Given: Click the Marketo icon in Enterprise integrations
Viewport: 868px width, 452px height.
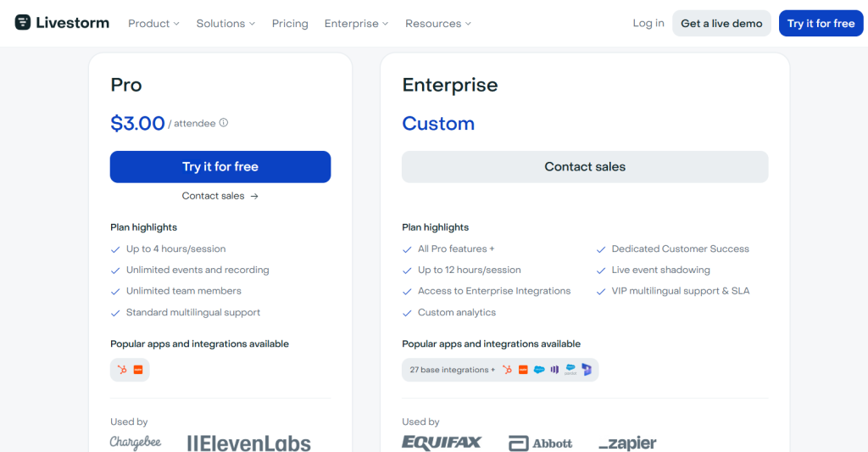Looking at the screenshot, I should click(554, 370).
